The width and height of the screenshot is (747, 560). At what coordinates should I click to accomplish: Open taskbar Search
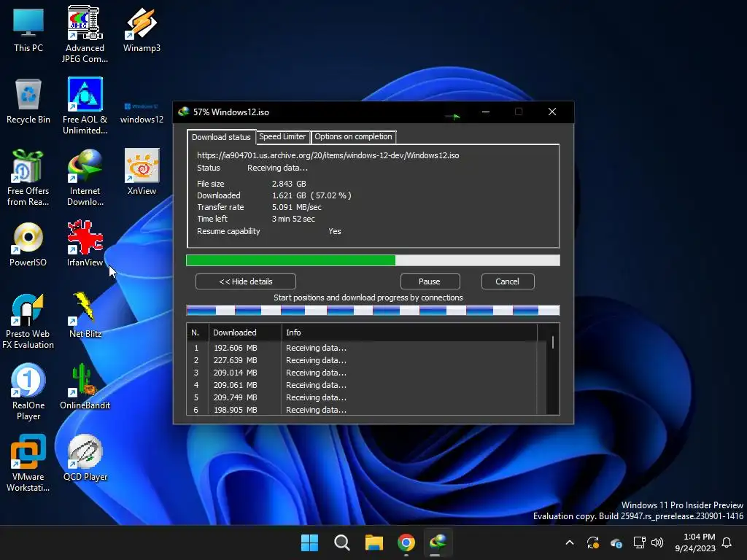(x=341, y=542)
